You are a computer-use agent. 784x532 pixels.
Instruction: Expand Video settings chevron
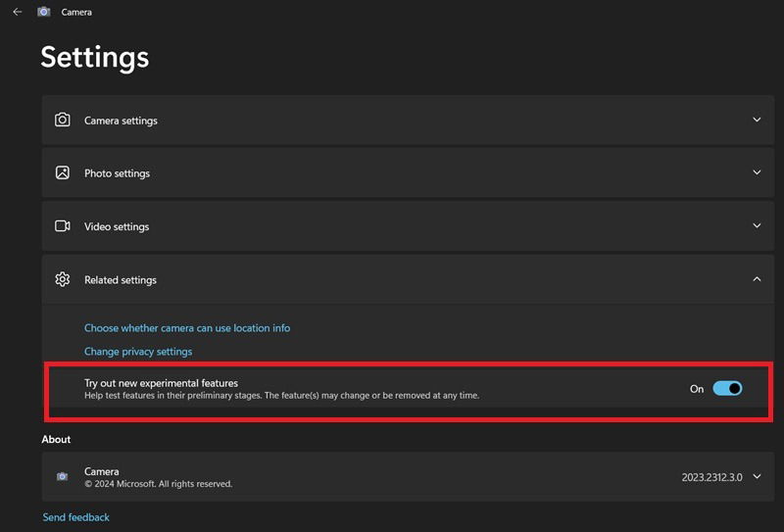757,225
